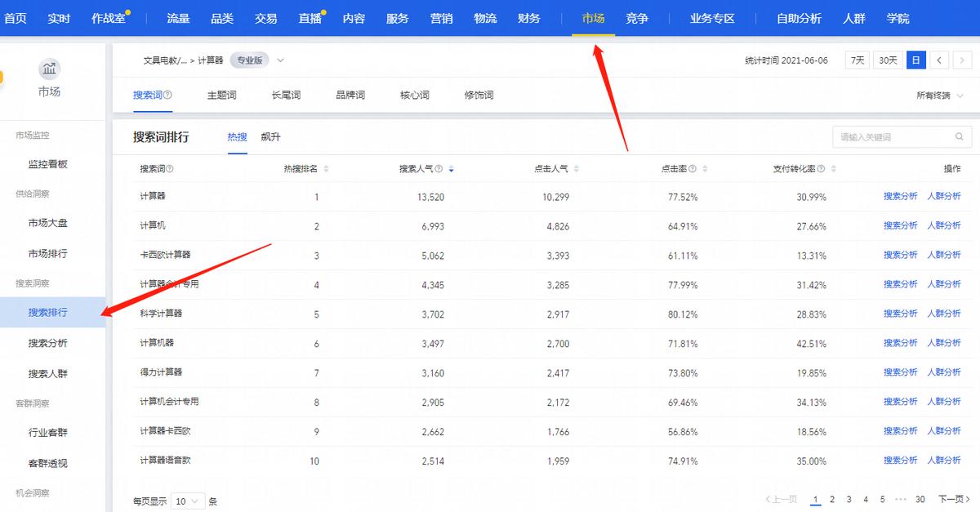
Task: Open the 每页显示 page size dropdown
Action: click(188, 501)
